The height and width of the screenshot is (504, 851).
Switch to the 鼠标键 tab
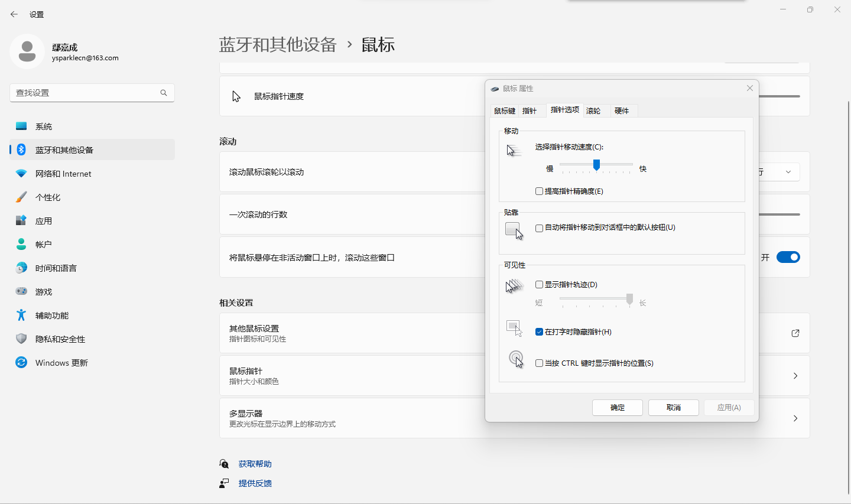coord(505,110)
